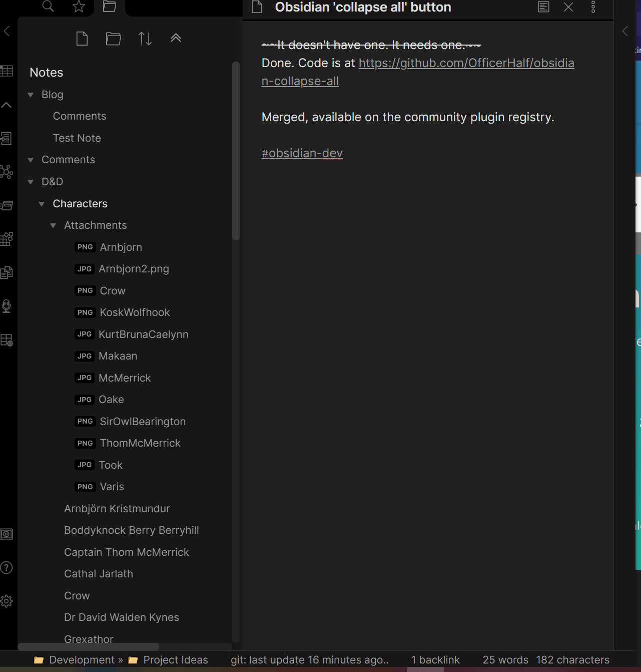Open the Oake image file
641x672 pixels.
[x=111, y=400]
